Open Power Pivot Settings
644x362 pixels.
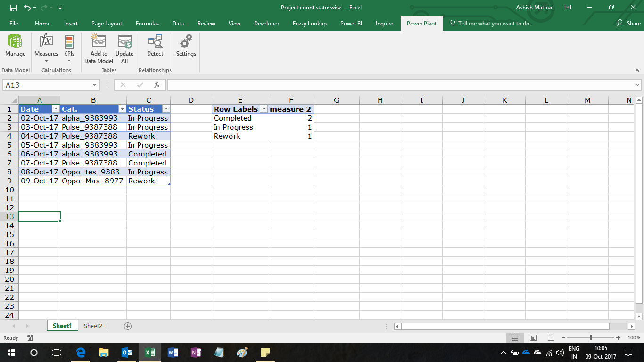click(x=186, y=46)
